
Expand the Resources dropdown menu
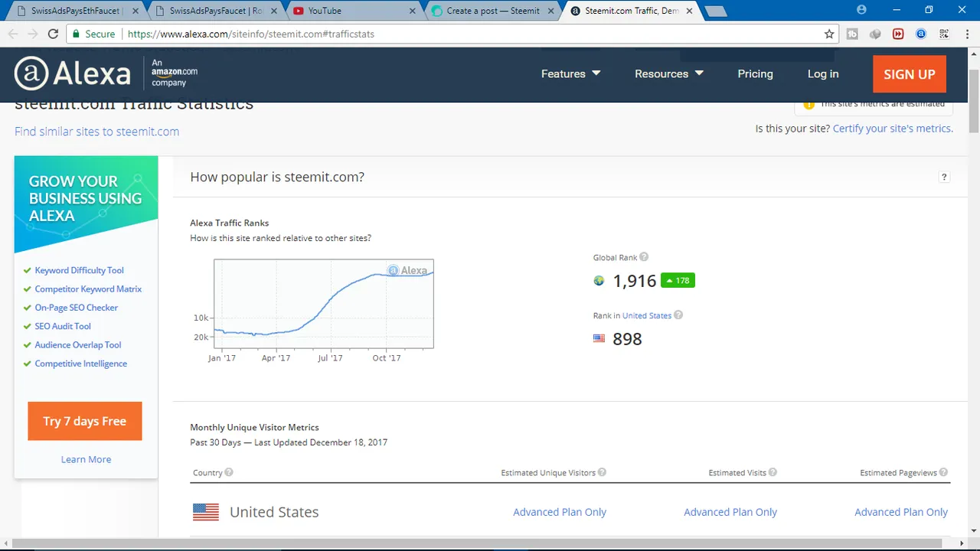pos(668,73)
